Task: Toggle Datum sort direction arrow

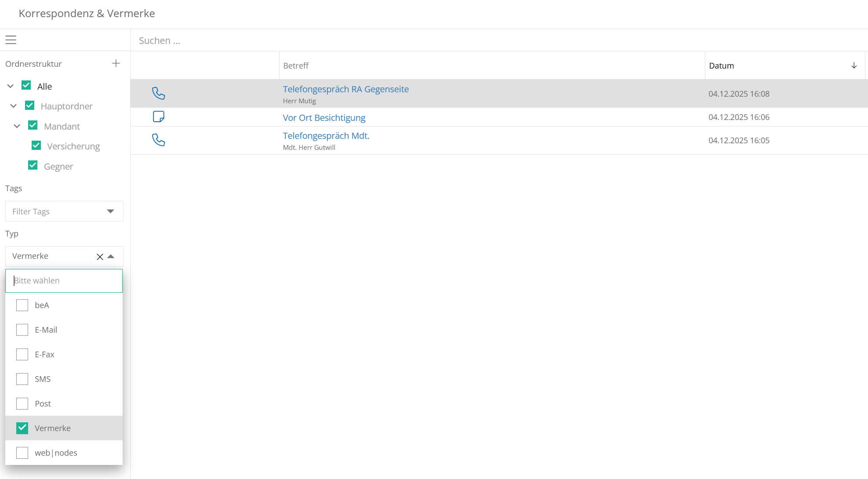Action: click(x=854, y=65)
